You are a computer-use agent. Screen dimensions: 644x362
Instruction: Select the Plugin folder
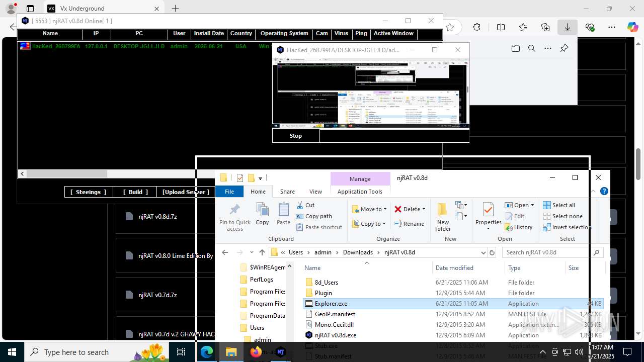click(323, 293)
